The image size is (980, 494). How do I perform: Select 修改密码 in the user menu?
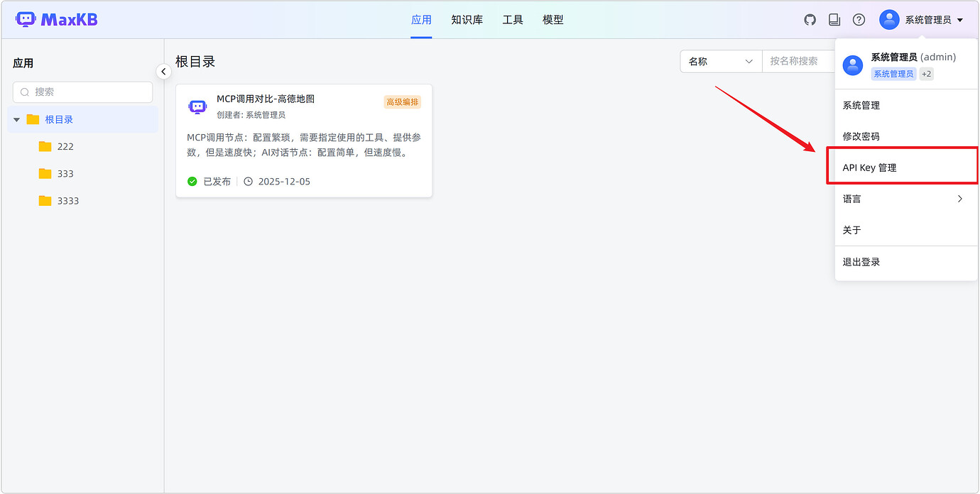point(906,136)
